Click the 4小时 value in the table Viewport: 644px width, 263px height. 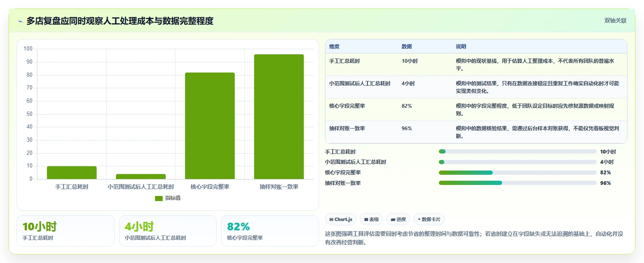click(x=408, y=84)
